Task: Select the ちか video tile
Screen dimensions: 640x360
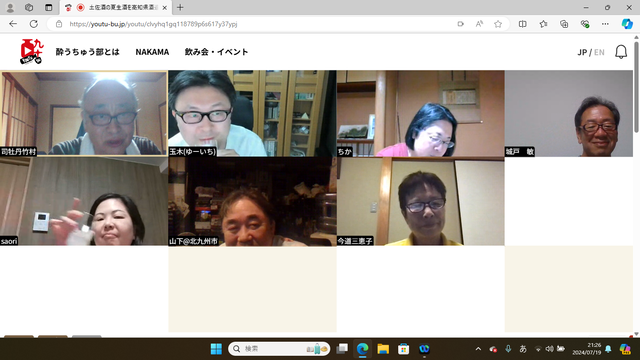Action: pos(420,113)
